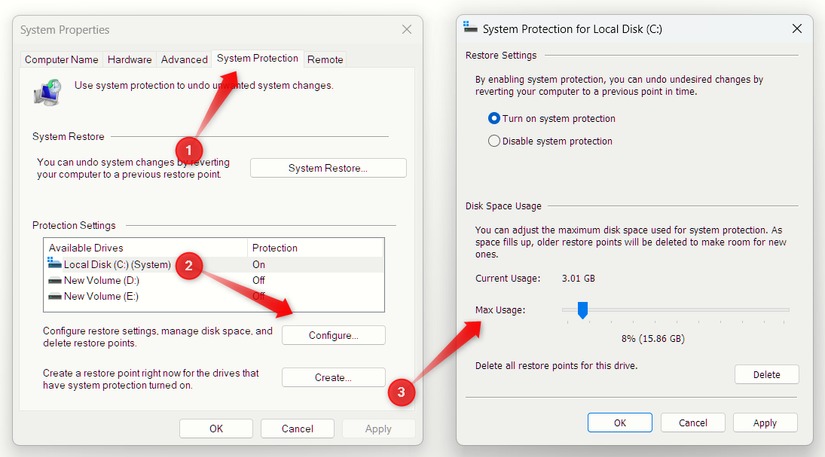Click the System Protection dialog title icon
Viewport: 825px width, 457px height.
pos(471,29)
